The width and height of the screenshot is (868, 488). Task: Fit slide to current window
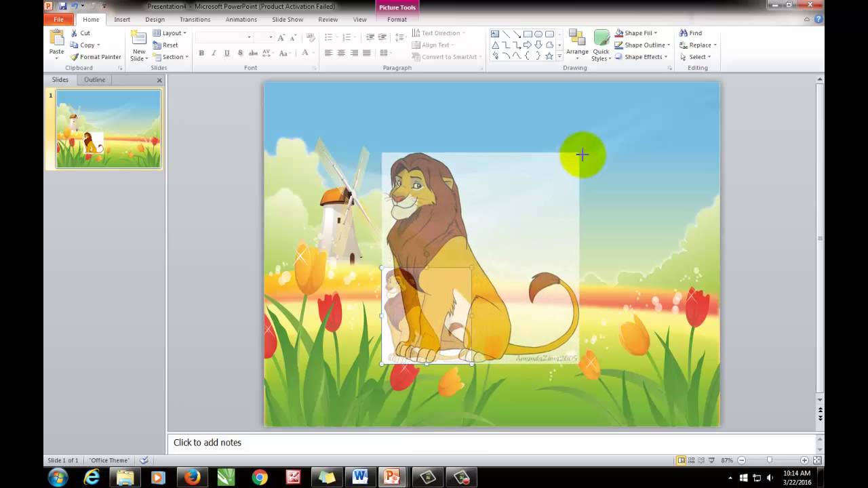(x=817, y=460)
